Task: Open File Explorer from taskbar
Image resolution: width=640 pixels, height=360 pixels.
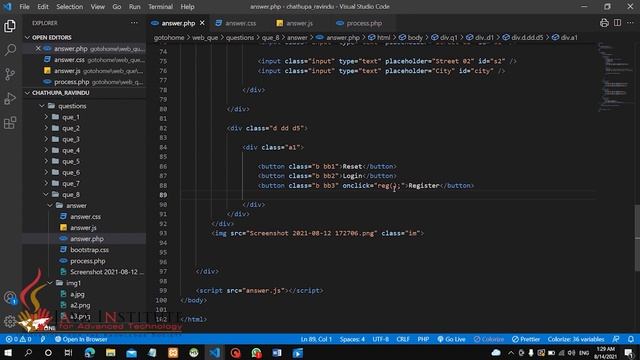Action: pos(110,353)
